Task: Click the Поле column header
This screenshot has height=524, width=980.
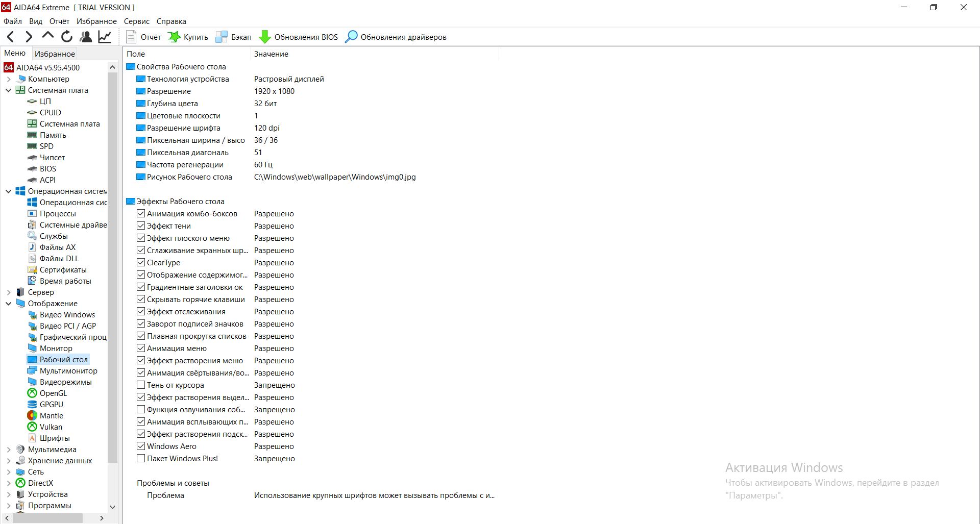Action: pyautogui.click(x=187, y=54)
